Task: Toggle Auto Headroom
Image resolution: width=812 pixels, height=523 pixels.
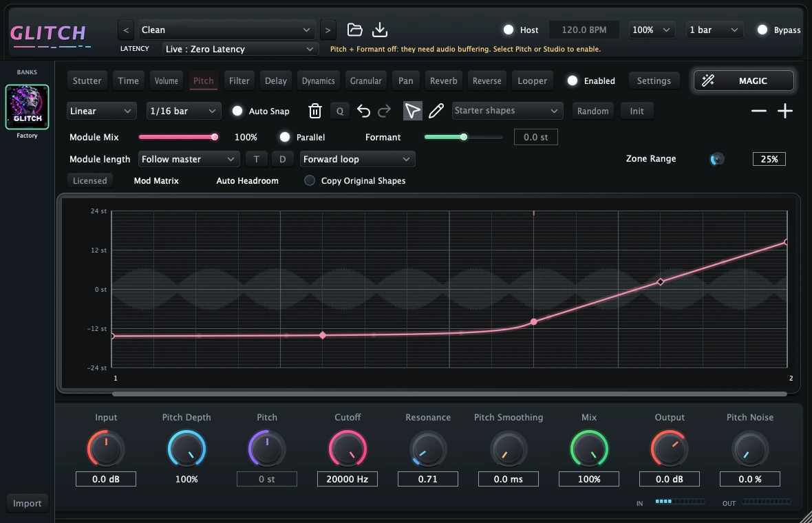Action: (247, 181)
